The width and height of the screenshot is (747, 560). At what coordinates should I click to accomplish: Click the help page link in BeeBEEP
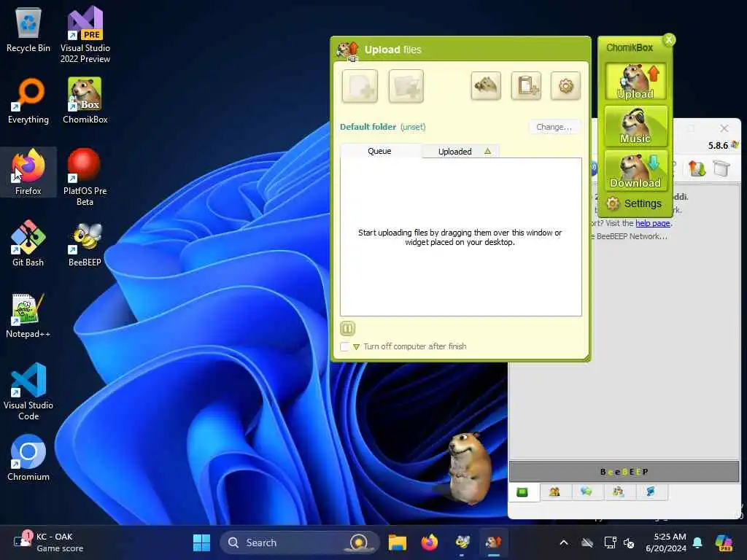(x=653, y=223)
